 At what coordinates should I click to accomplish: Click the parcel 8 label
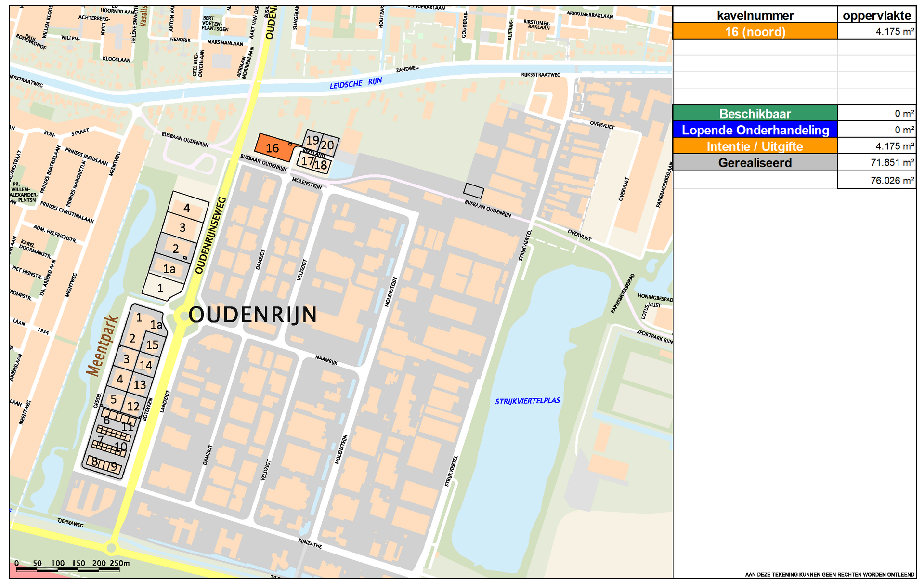(94, 462)
